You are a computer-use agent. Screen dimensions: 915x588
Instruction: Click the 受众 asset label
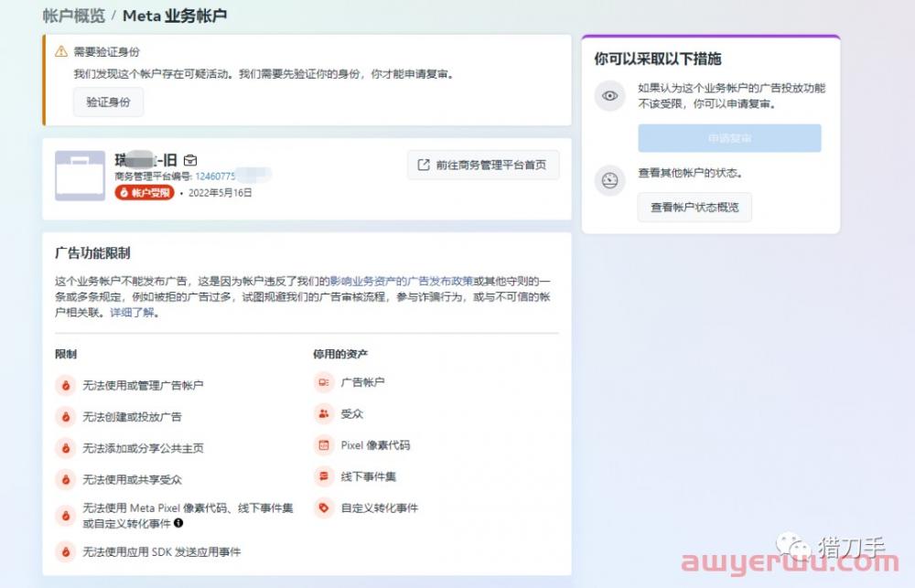click(x=352, y=414)
